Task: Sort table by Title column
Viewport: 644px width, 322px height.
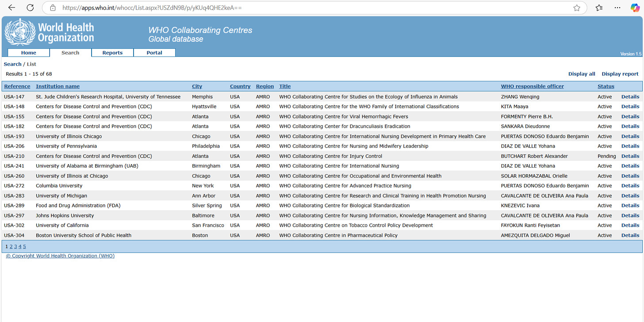Action: click(285, 86)
